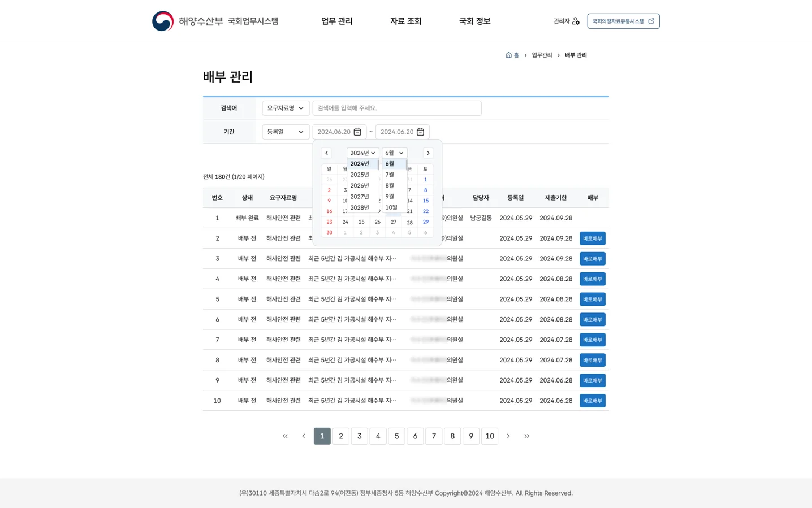
Task: Click 바로배부 button in row 2
Action: click(x=593, y=238)
